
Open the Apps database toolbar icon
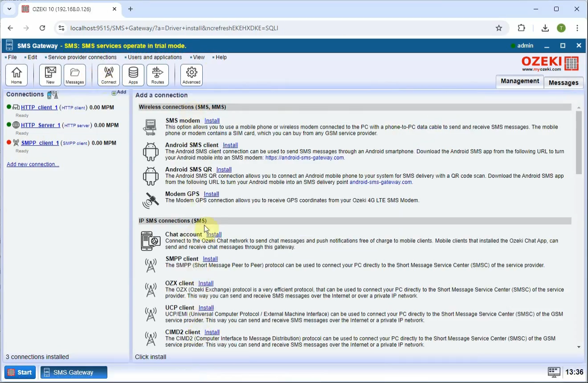(x=133, y=75)
